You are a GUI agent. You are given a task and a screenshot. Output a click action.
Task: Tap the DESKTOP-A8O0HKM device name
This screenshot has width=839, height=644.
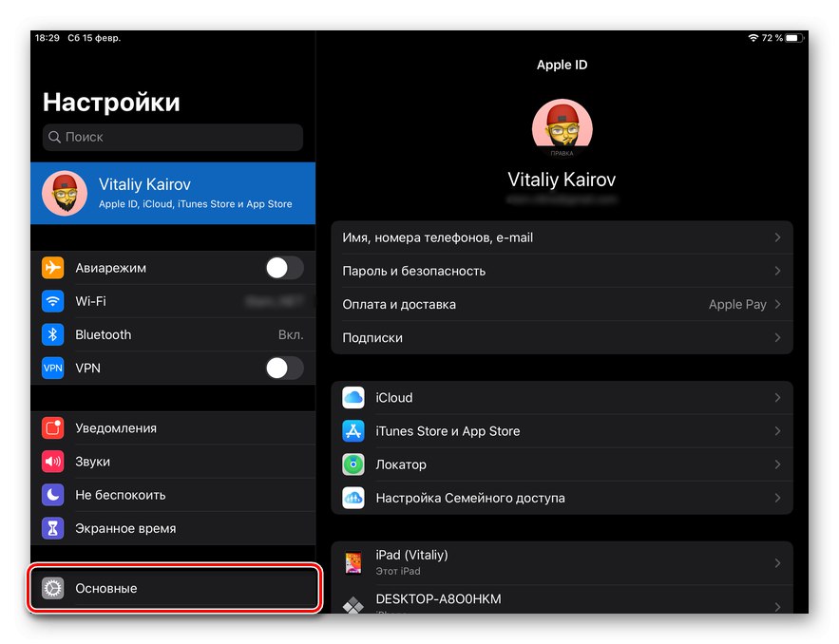point(438,599)
